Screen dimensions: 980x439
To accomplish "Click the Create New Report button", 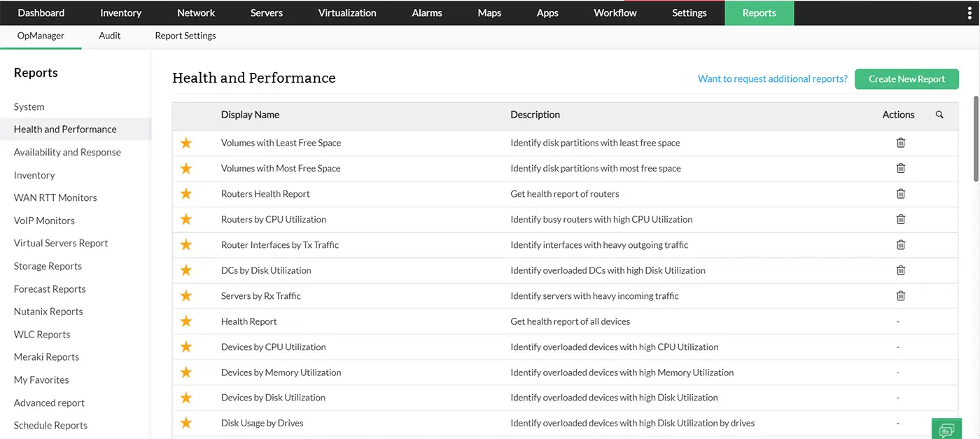I will pos(906,78).
